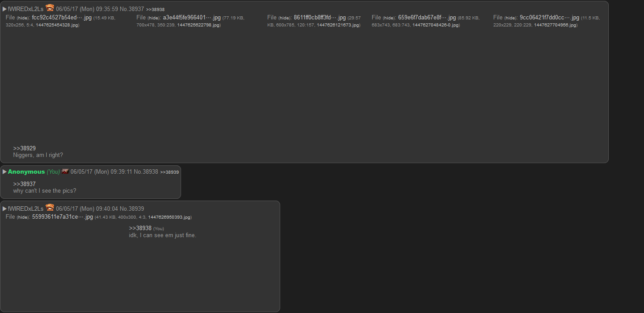The width and height of the screenshot is (644, 313).
Task: Open post menu arrow for post No.38937
Action: click(5, 9)
